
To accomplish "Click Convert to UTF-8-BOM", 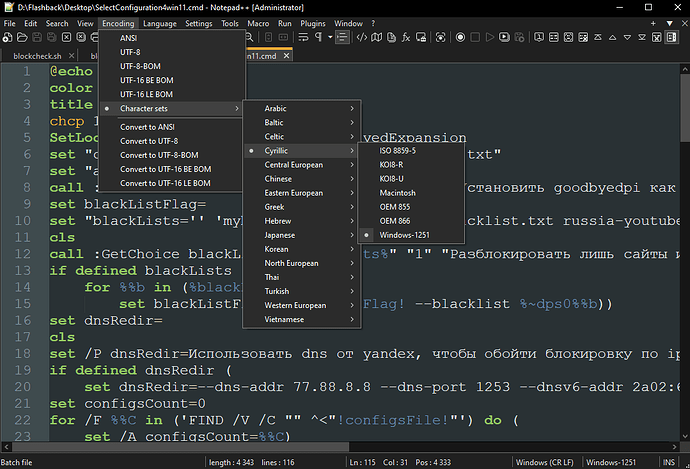I will click(x=172, y=155).
